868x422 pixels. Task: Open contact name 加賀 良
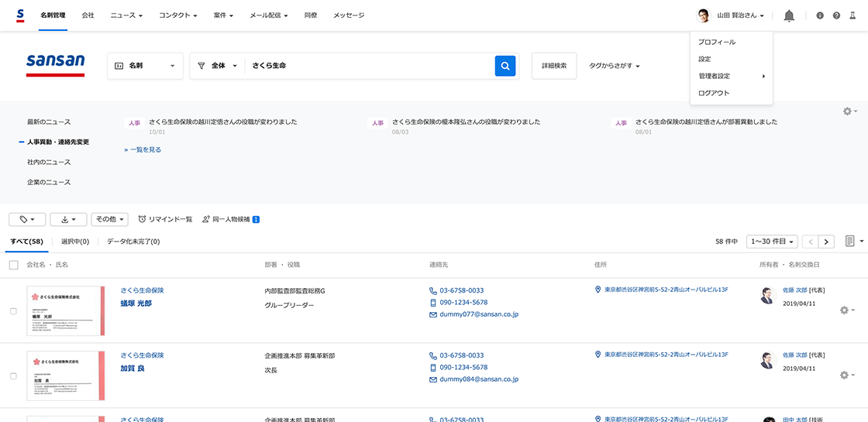[133, 368]
